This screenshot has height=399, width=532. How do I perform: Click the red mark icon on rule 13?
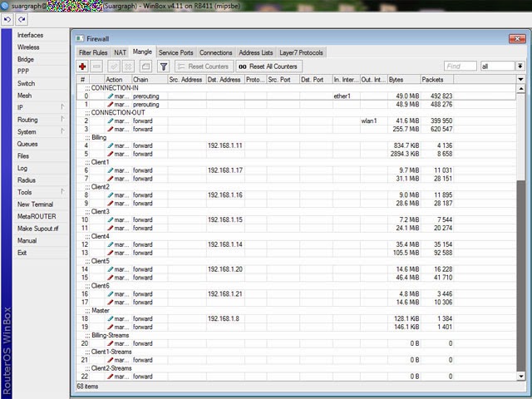[111, 253]
